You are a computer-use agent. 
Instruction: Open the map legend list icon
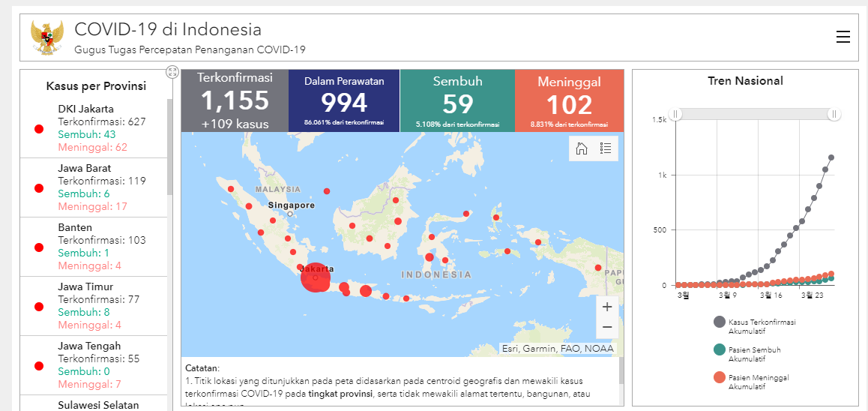click(x=606, y=148)
